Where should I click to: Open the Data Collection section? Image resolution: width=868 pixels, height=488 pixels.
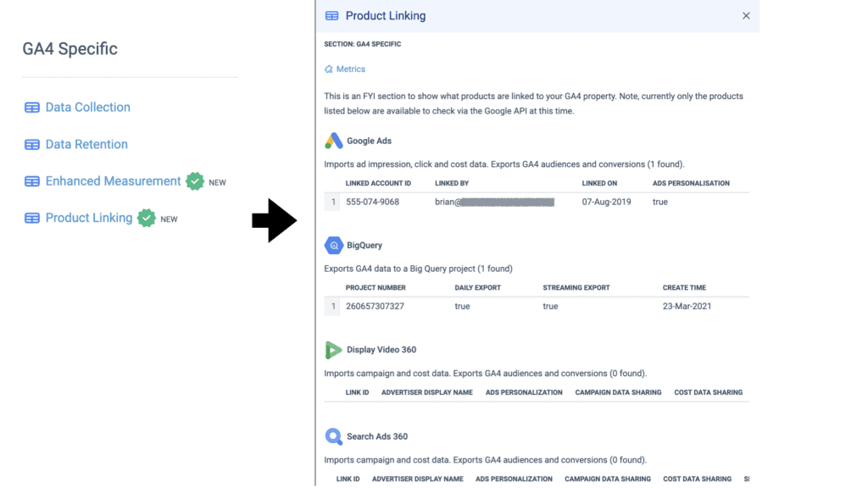pyautogui.click(x=87, y=108)
